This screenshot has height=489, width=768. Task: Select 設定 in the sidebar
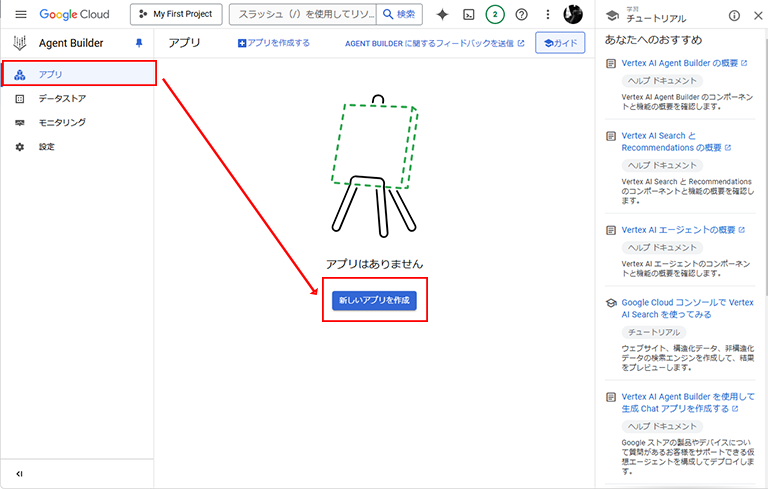(x=77, y=147)
